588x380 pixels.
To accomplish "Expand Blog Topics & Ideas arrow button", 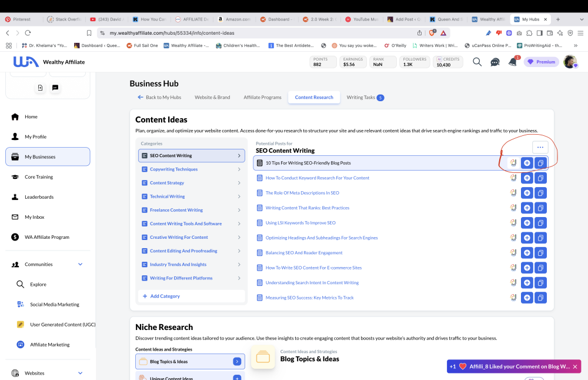I will tap(237, 362).
